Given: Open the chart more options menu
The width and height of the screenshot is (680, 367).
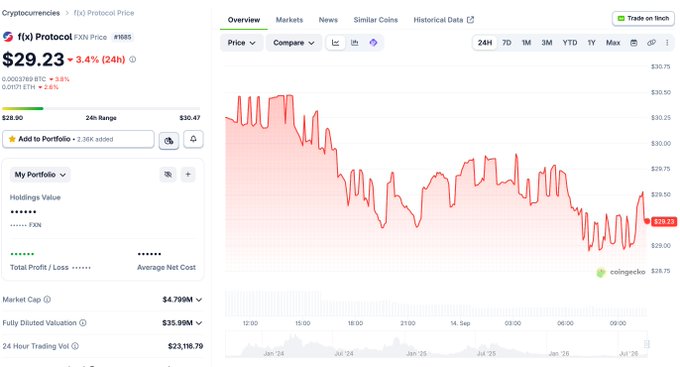Looking at the screenshot, I should click(x=667, y=43).
